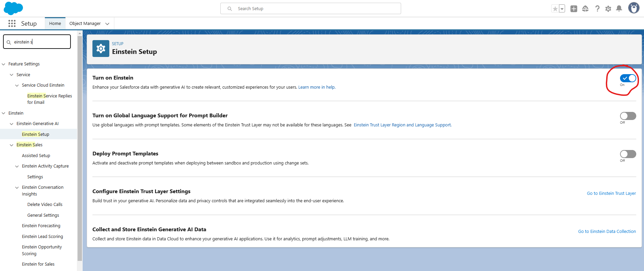Open the notifications bell
644x271 pixels.
[x=619, y=9]
